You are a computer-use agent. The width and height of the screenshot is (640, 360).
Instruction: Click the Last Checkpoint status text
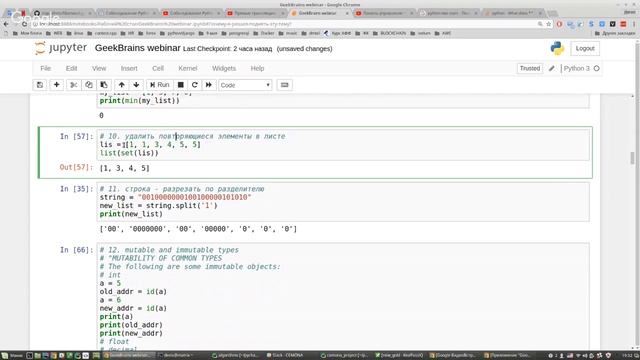coord(227,49)
